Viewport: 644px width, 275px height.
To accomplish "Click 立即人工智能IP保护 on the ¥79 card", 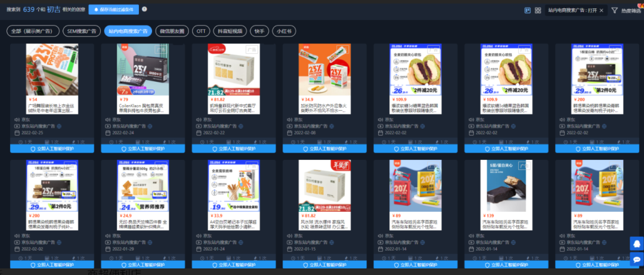I will [x=143, y=149].
